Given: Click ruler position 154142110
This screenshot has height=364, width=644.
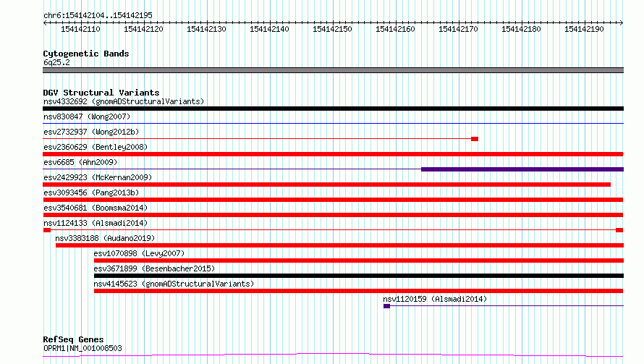Looking at the screenshot, I should click(x=80, y=29).
